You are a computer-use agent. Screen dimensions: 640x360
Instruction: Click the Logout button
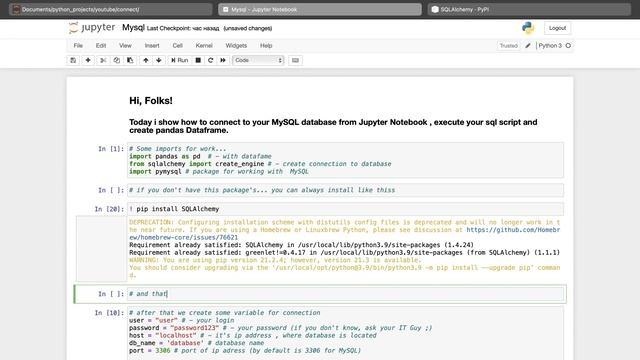[x=557, y=28]
